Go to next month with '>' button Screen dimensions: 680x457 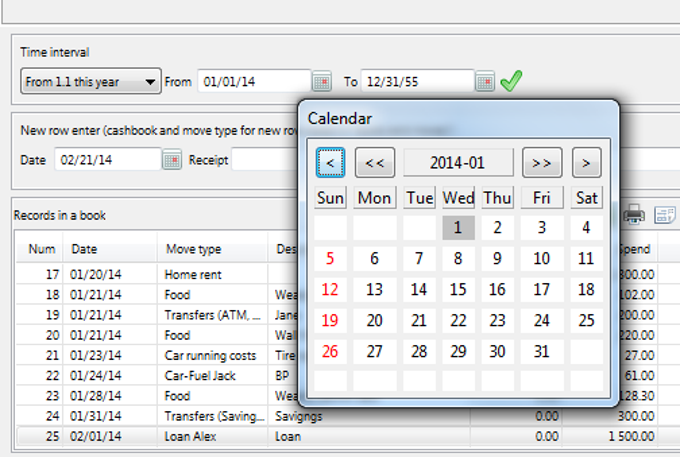[x=586, y=163]
